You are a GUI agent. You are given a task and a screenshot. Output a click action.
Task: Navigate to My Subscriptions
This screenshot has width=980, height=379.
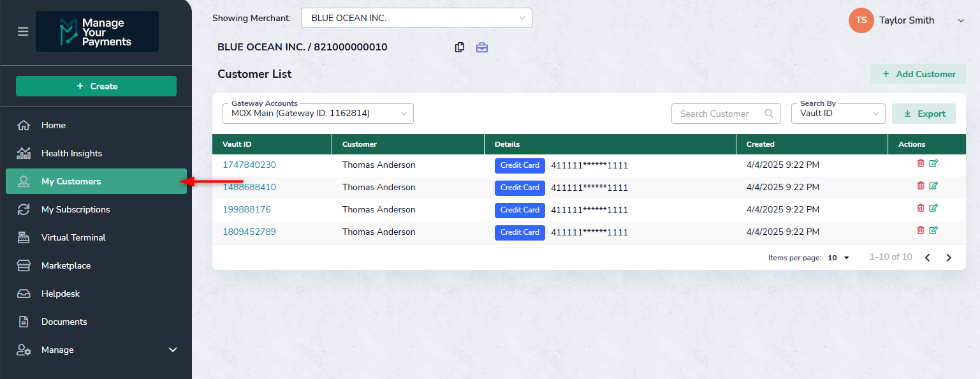coord(75,209)
